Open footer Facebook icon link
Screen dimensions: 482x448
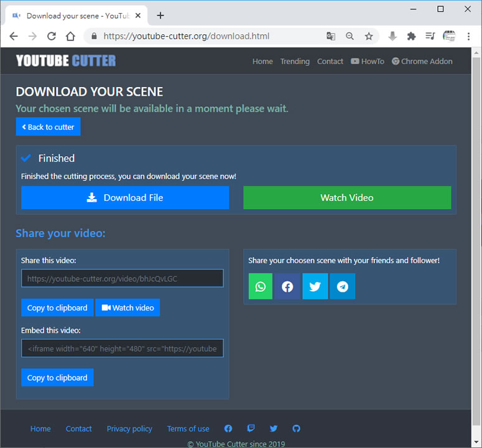click(x=228, y=428)
